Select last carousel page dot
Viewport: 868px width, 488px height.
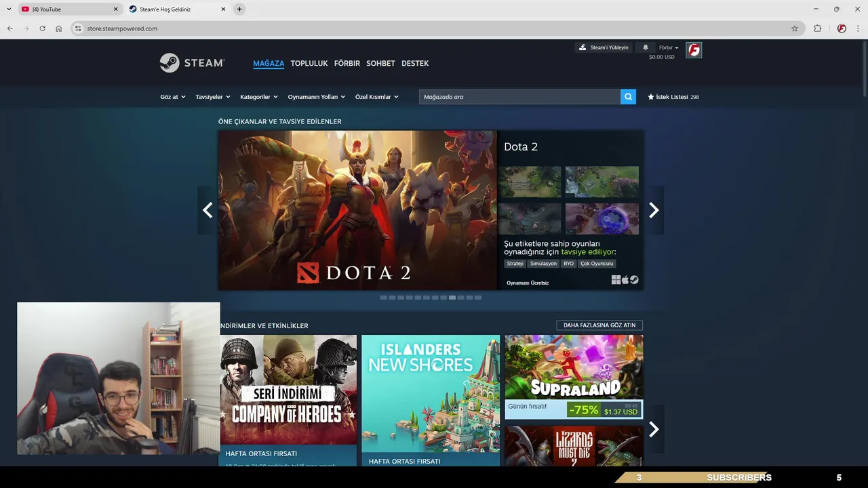478,298
